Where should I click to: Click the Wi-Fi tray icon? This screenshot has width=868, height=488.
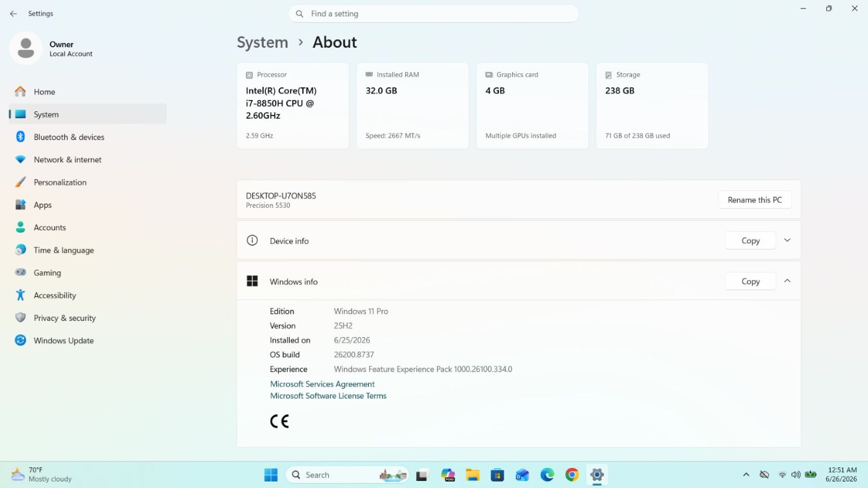tap(782, 475)
